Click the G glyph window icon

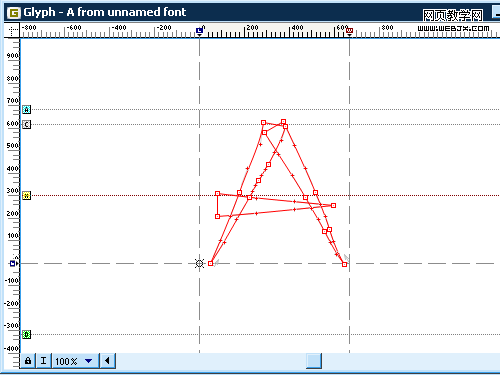[14, 13]
